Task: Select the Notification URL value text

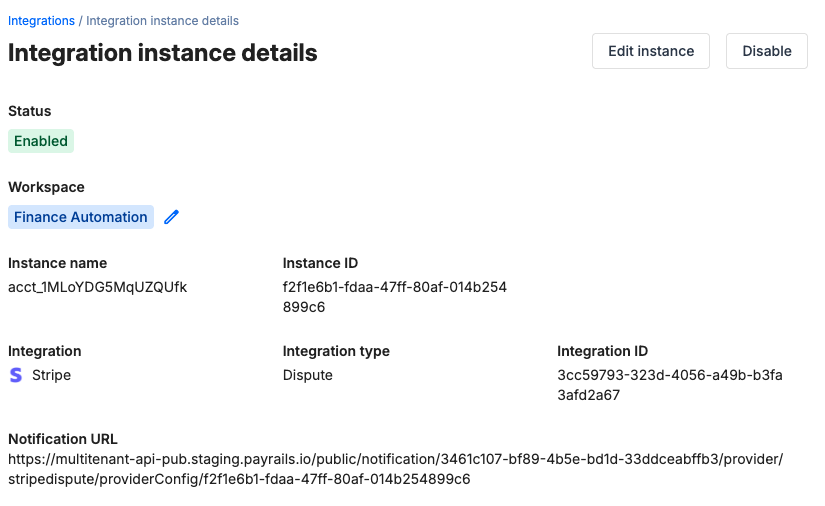Action: pyautogui.click(x=396, y=469)
